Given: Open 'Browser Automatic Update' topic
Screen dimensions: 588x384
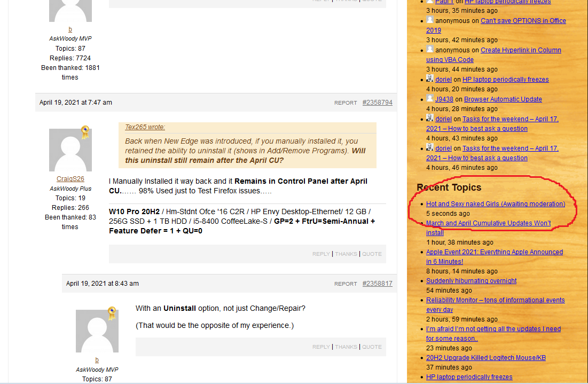Looking at the screenshot, I should click(x=503, y=99).
